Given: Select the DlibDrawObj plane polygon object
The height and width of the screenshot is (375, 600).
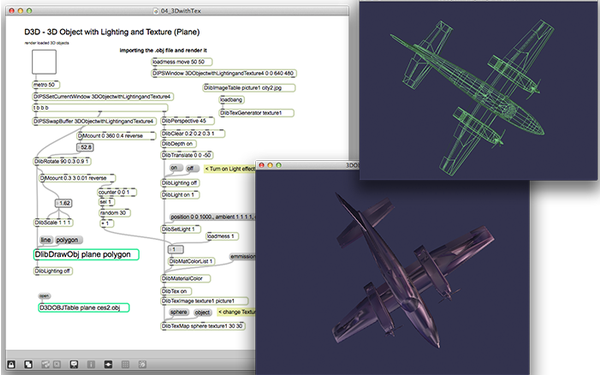Looking at the screenshot, I should 86,254.
